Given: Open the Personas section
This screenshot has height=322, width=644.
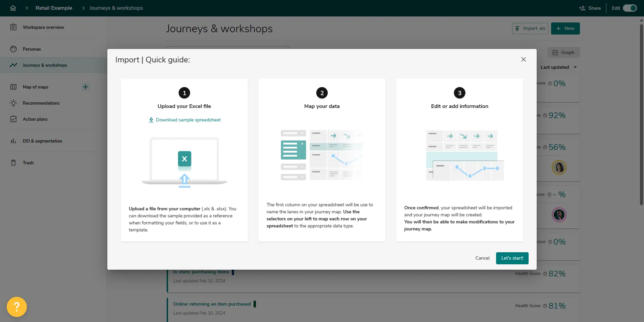Looking at the screenshot, I should point(32,49).
